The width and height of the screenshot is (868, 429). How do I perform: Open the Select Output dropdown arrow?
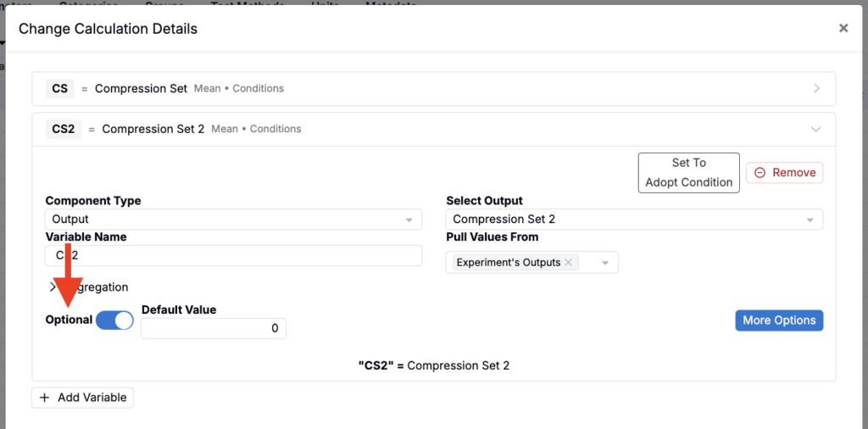(x=810, y=220)
